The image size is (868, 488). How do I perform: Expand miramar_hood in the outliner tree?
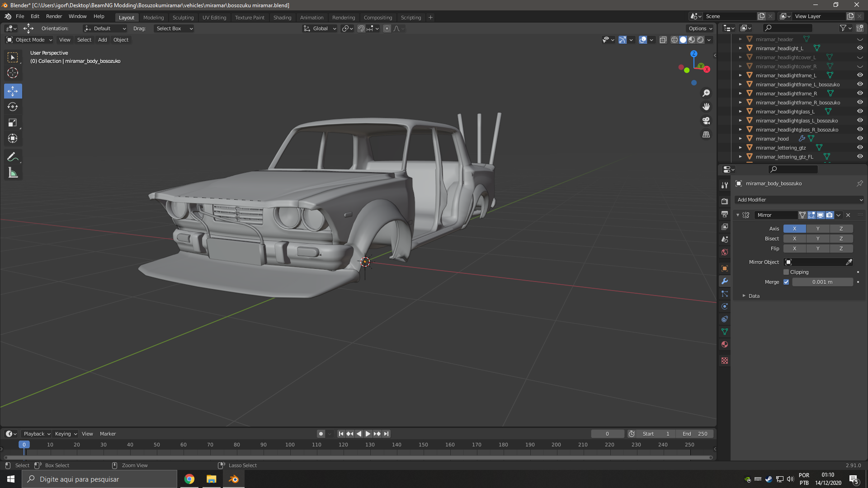pos(741,139)
